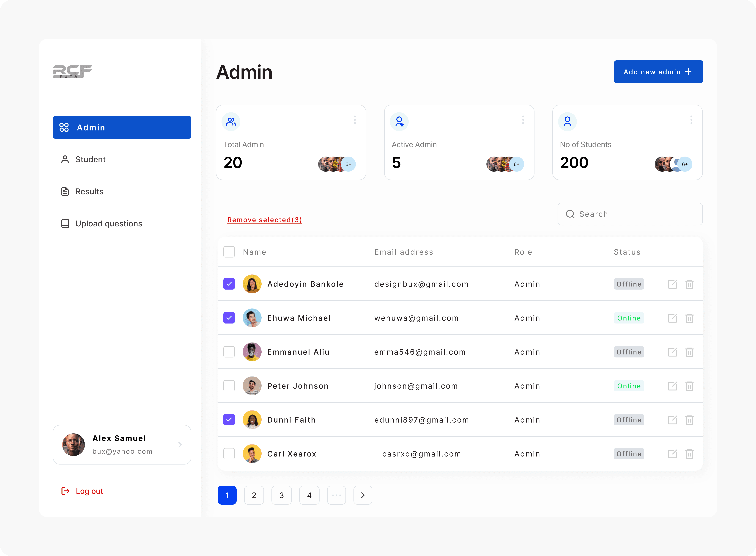This screenshot has height=556, width=756.
Task: Click the delete icon for Adedoyin Bankole
Action: (689, 284)
